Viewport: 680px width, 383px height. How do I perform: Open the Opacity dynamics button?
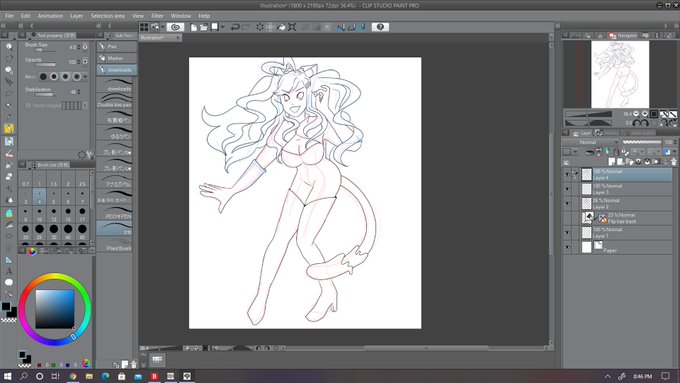pyautogui.click(x=85, y=61)
